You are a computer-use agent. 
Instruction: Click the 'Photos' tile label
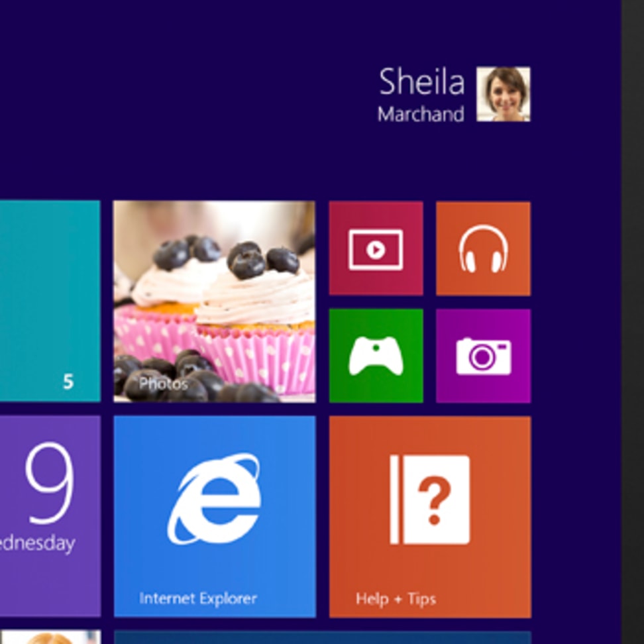[163, 384]
